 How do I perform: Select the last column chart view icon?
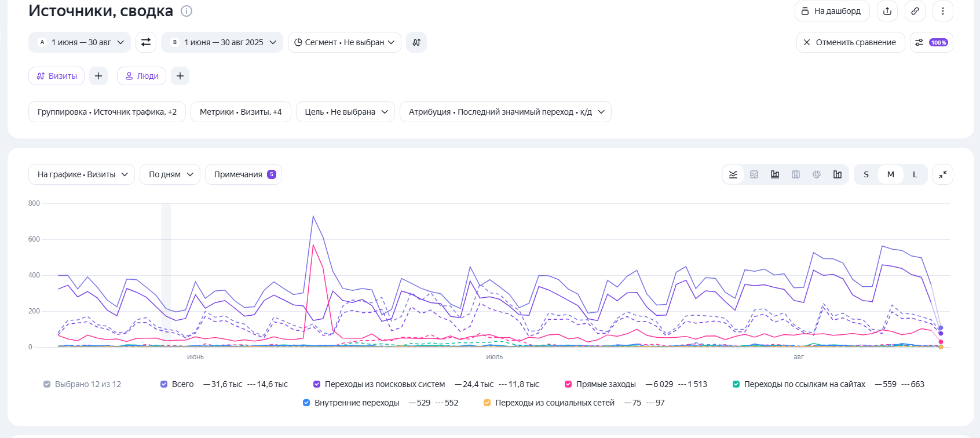tap(838, 174)
